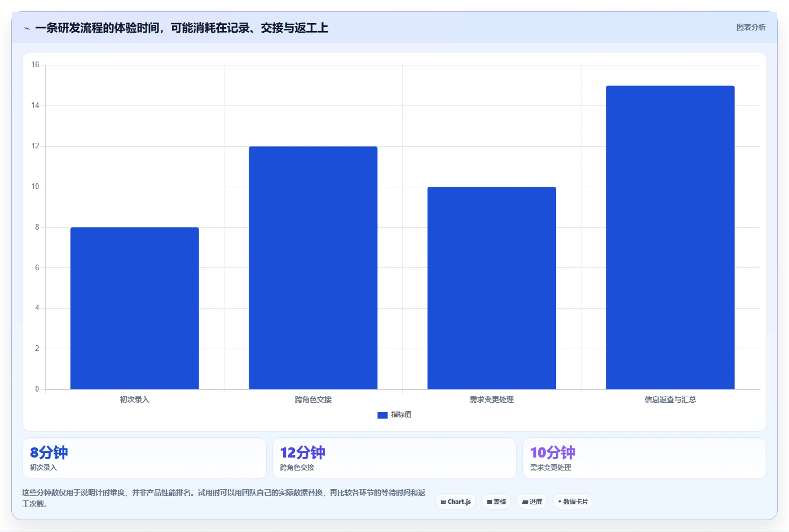Viewport: 789px width, 532px height.
Task: Click the 进度 tag chip
Action: (532, 502)
